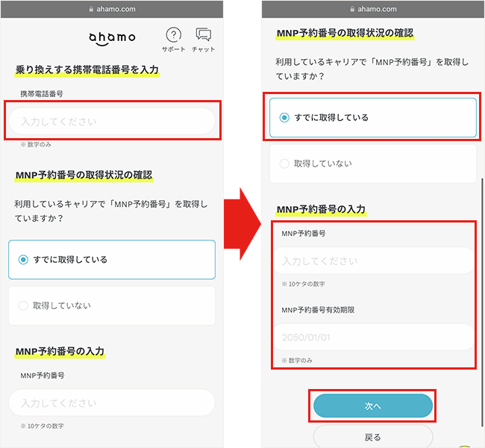Viewport: 485px width, 448px height.
Task: Click the '携帯電話番号' field label
Action: pyautogui.click(x=42, y=94)
